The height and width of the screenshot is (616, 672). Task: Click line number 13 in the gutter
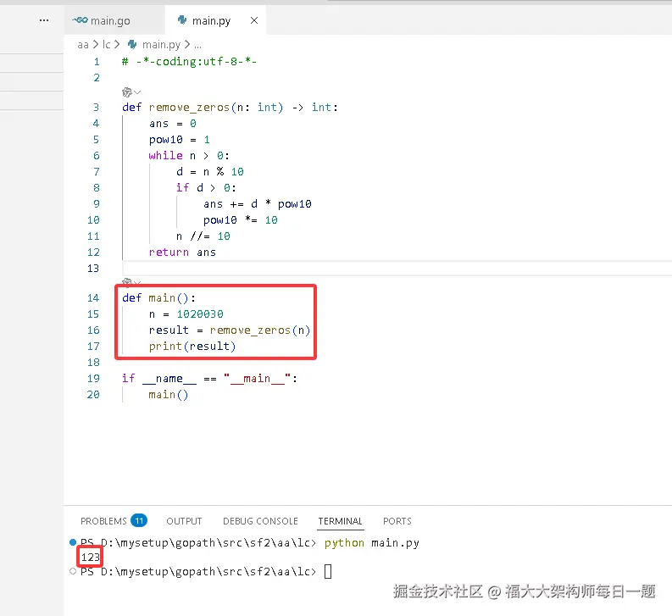tap(93, 269)
